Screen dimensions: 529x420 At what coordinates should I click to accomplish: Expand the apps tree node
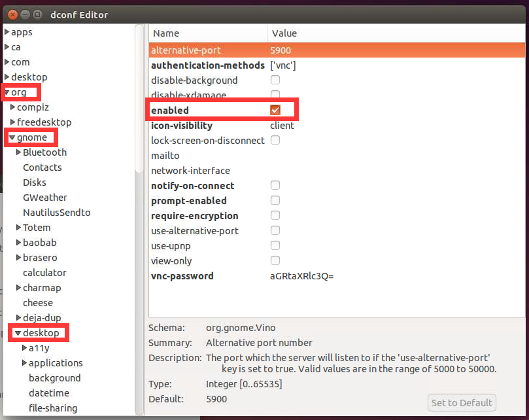coord(7,32)
